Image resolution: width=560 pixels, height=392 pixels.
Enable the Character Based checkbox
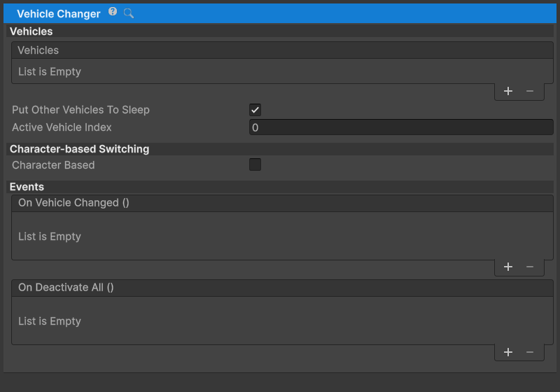(x=255, y=164)
